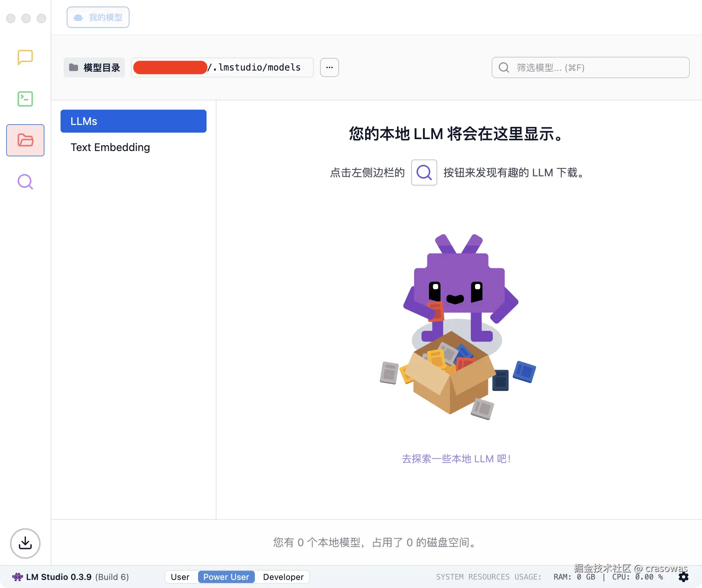Open the Developer console via terminal icon
This screenshot has width=702, height=588.
25,99
